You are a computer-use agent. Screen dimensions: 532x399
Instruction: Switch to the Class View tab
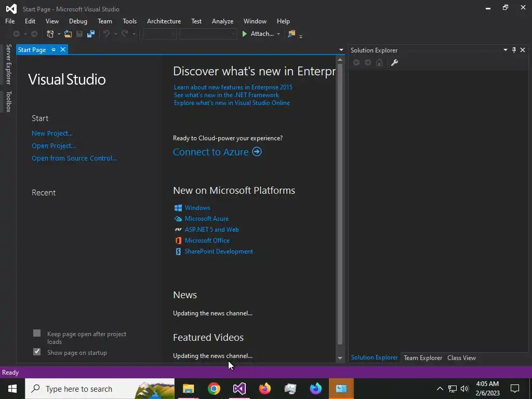461,357
